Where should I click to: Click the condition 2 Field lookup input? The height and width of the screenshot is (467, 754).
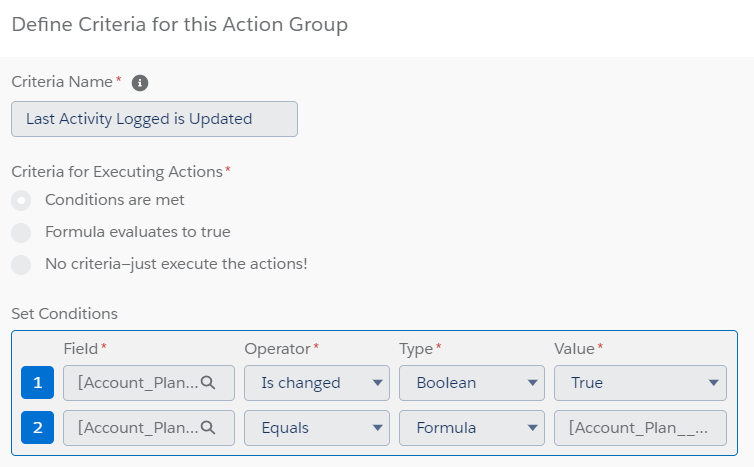[138, 427]
